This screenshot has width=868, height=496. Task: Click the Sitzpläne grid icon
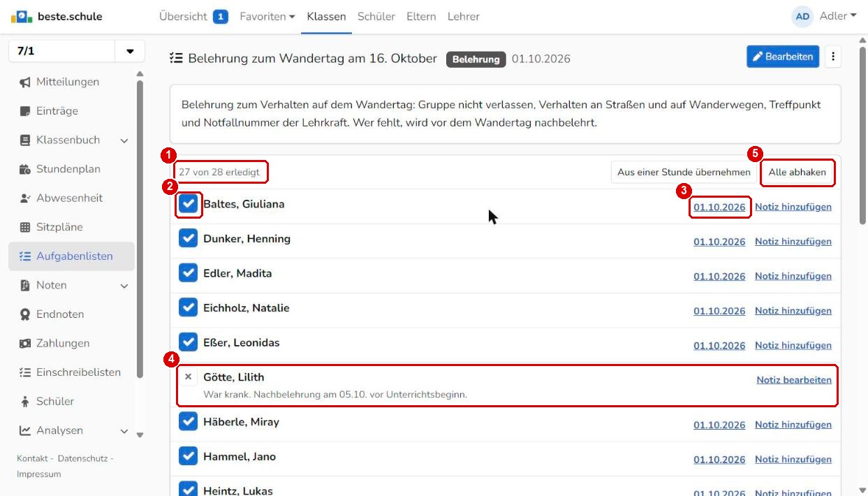coord(25,227)
